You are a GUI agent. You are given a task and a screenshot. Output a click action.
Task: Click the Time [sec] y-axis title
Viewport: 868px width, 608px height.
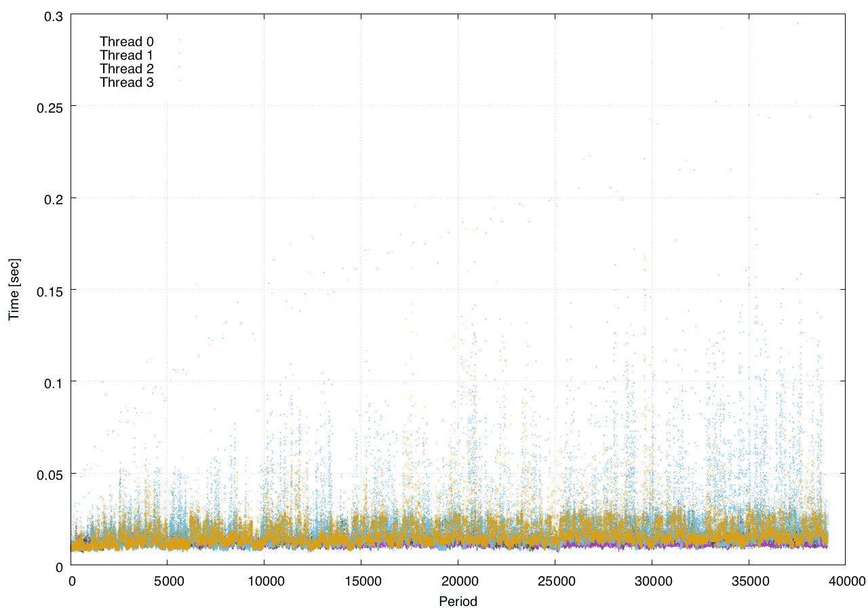point(14,289)
